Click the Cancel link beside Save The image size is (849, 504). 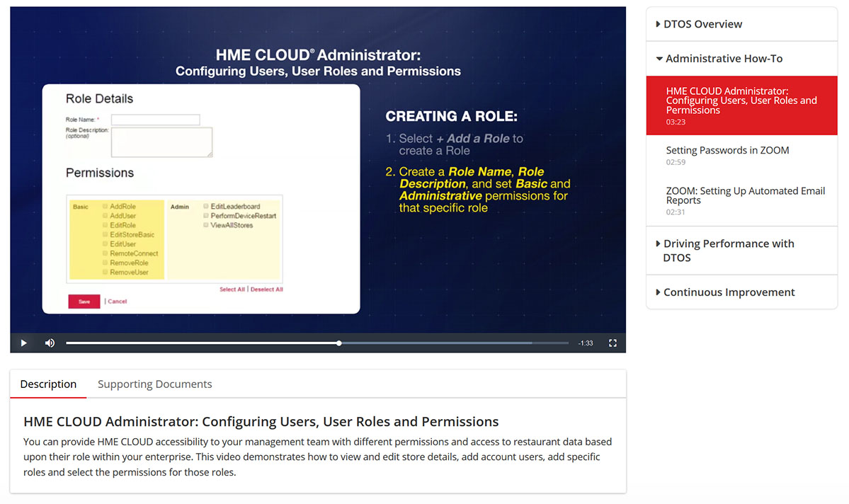click(x=117, y=302)
